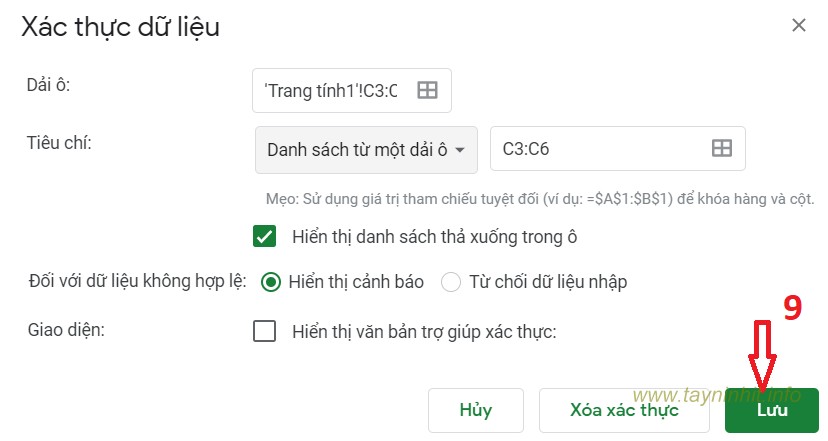
Task: Open the cell range selector grid icon
Action: pyautogui.click(x=427, y=91)
